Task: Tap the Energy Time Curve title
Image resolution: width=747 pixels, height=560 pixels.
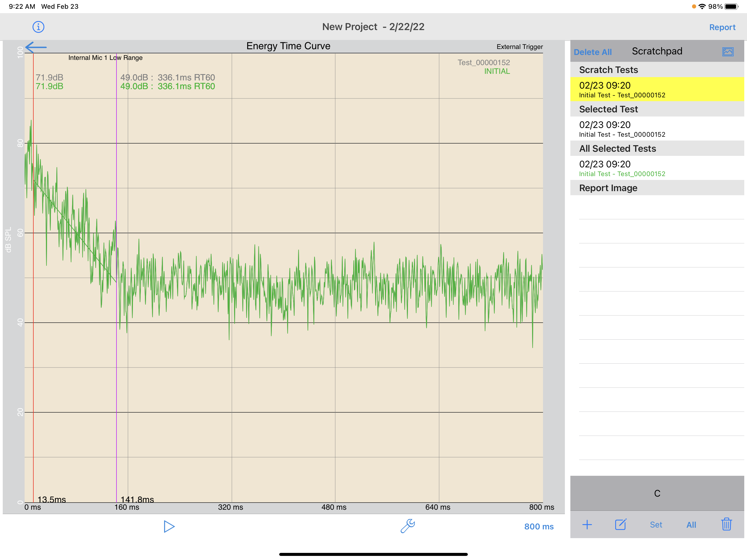Action: [288, 46]
